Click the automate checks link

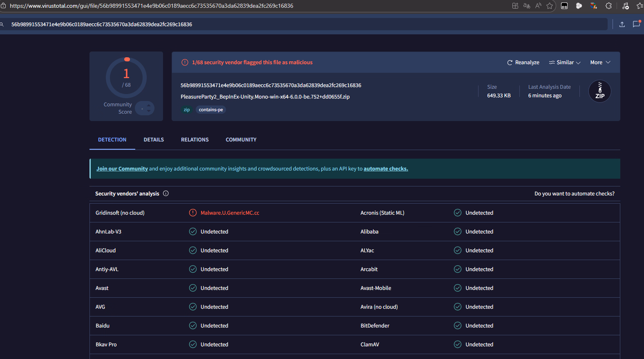click(385, 169)
